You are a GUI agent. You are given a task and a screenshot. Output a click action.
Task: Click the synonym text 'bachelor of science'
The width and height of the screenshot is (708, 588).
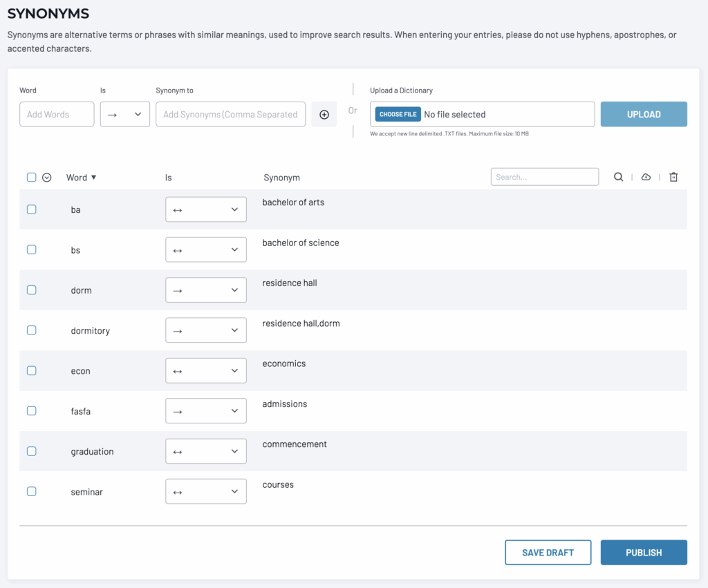click(x=301, y=243)
